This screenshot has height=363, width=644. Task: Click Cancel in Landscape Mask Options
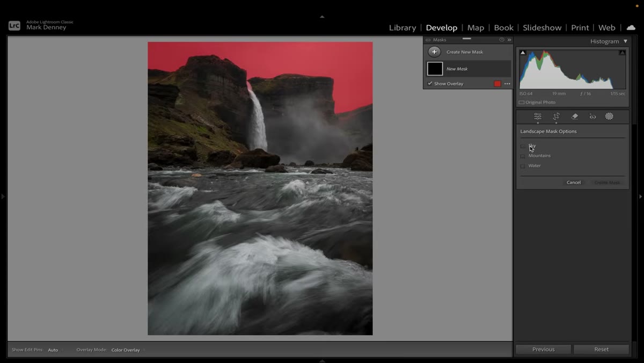tap(574, 183)
